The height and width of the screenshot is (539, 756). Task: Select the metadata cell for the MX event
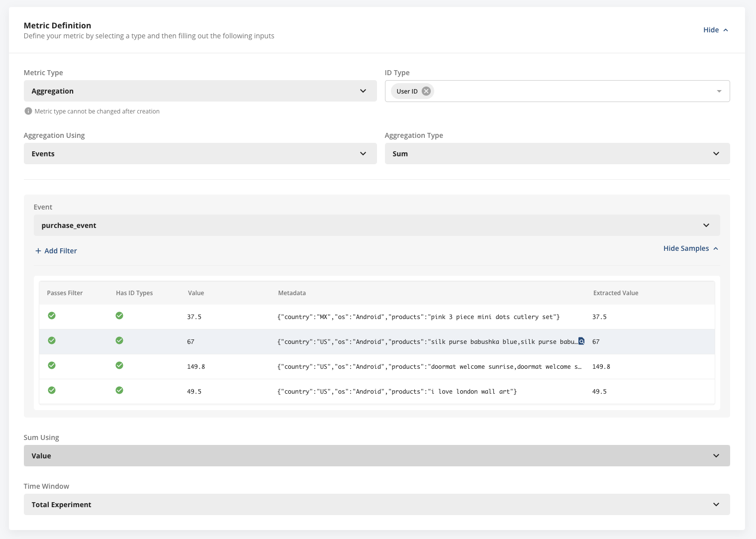point(418,317)
